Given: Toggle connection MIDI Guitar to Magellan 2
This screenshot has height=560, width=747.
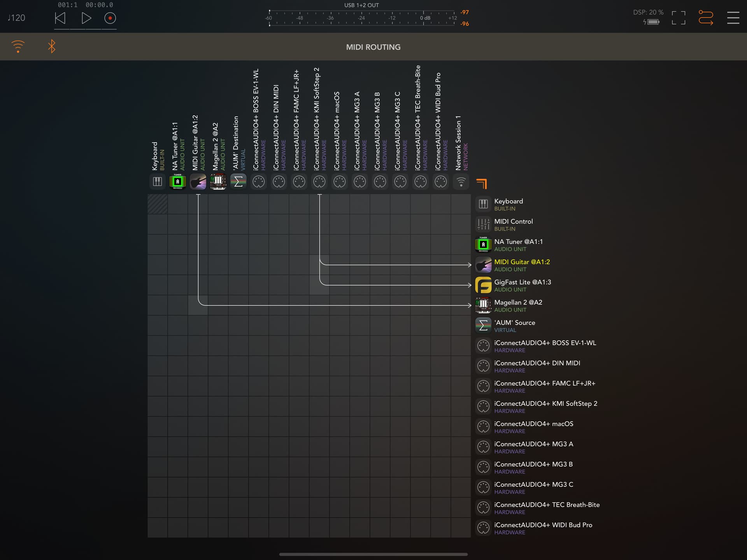Looking at the screenshot, I should coord(198,305).
